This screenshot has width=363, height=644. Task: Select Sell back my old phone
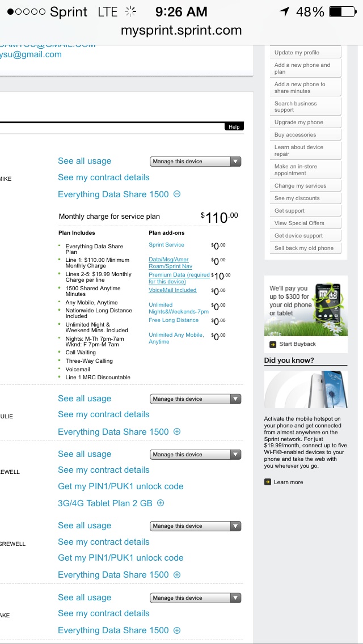point(306,248)
